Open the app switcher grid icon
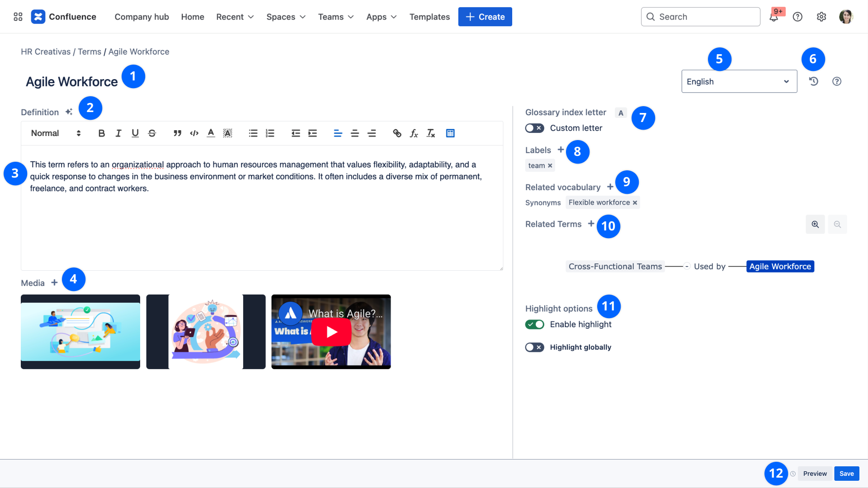 click(18, 17)
